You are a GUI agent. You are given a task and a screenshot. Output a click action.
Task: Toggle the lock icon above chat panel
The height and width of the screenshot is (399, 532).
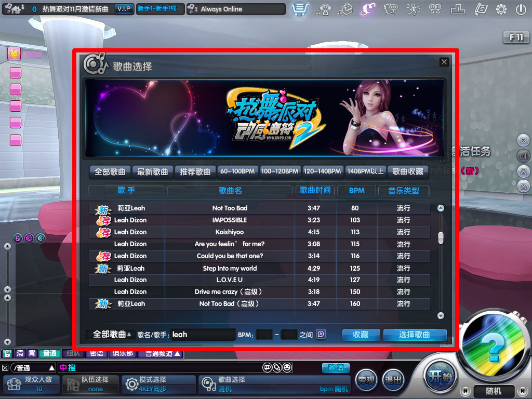(x=18, y=238)
